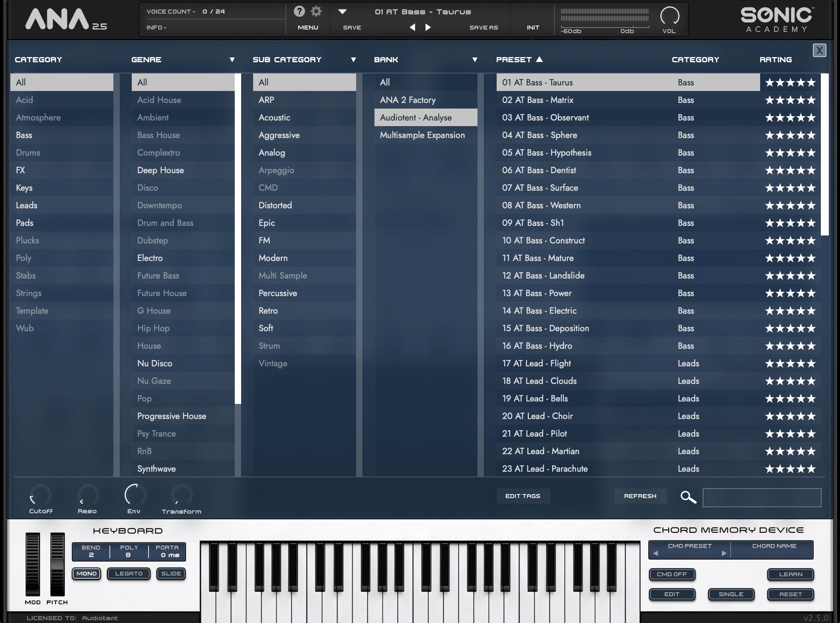Choose Deep House genre filter

point(160,170)
